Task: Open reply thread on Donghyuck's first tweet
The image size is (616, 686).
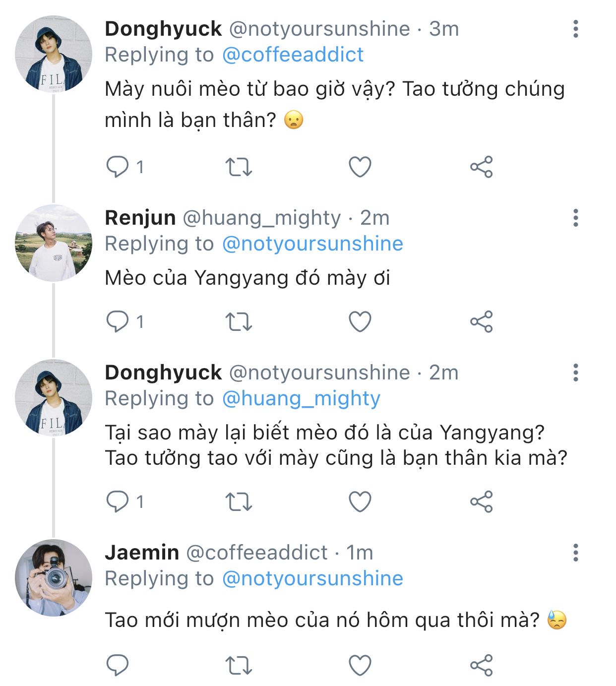Action: 118,167
